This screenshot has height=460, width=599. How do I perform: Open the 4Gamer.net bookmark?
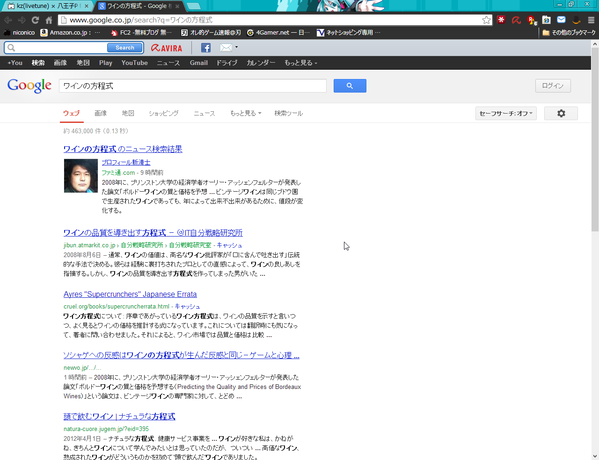[278, 32]
